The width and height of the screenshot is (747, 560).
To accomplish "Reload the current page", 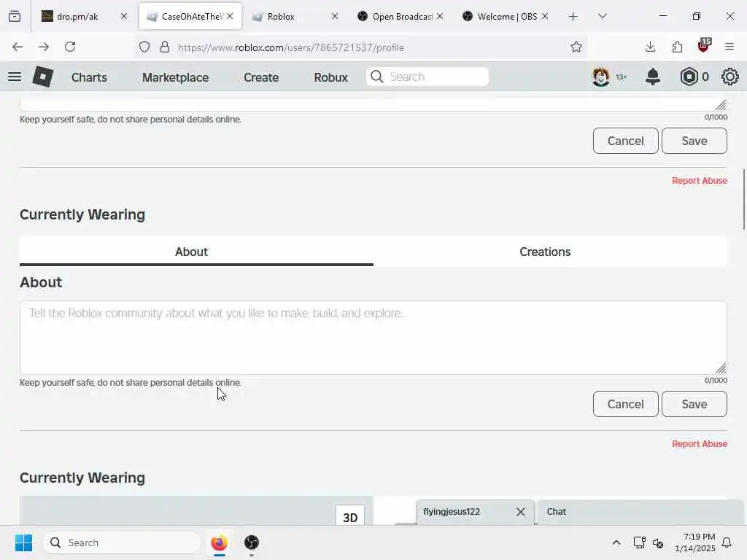I will pyautogui.click(x=70, y=47).
